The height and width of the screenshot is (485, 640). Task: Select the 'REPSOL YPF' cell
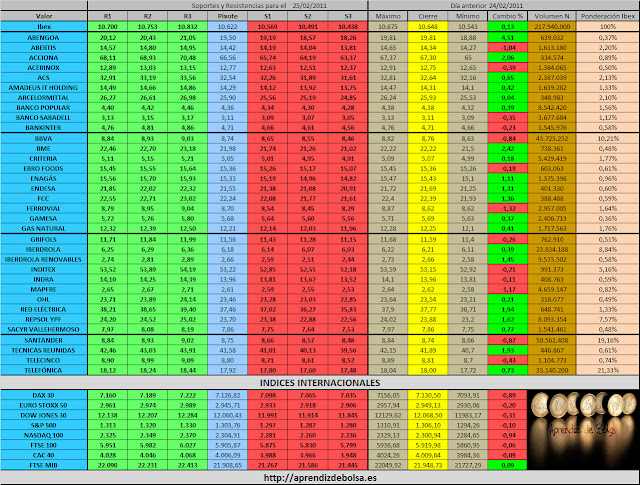[44, 320]
